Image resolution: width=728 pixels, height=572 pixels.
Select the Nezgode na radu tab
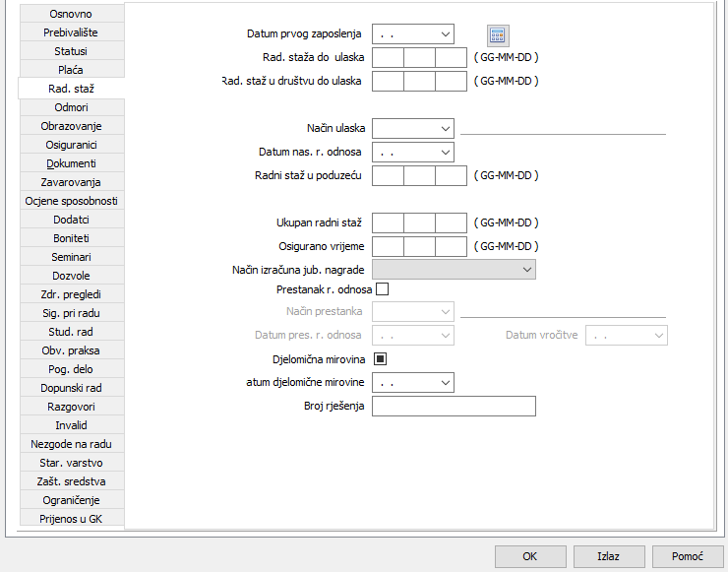[71, 444]
